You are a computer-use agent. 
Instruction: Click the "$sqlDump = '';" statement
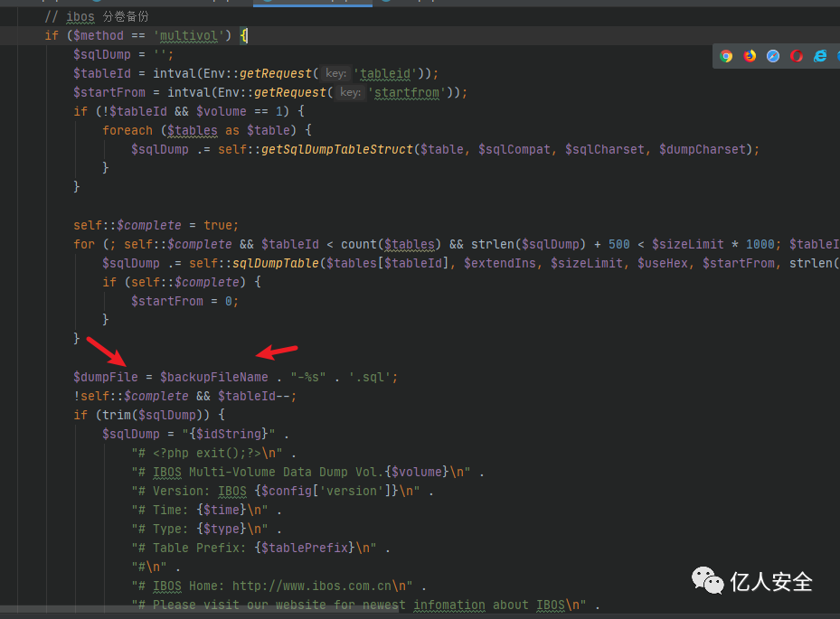pos(124,54)
